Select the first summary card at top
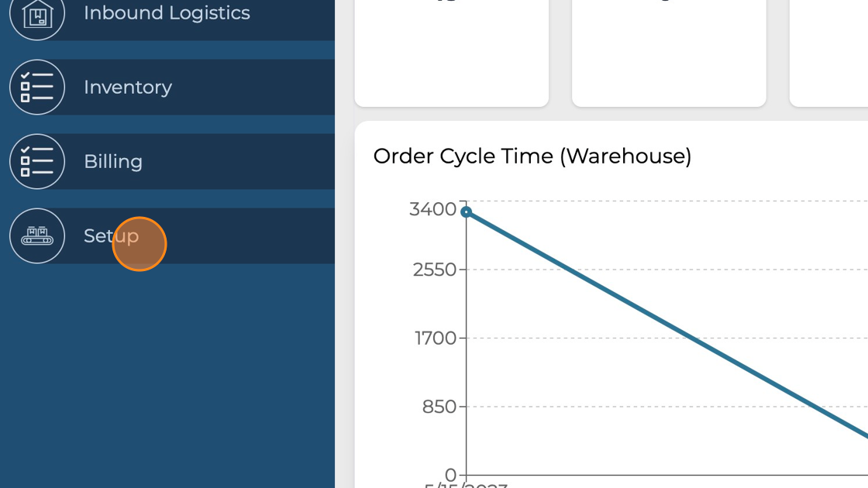Viewport: 868px width, 488px height. point(452,53)
